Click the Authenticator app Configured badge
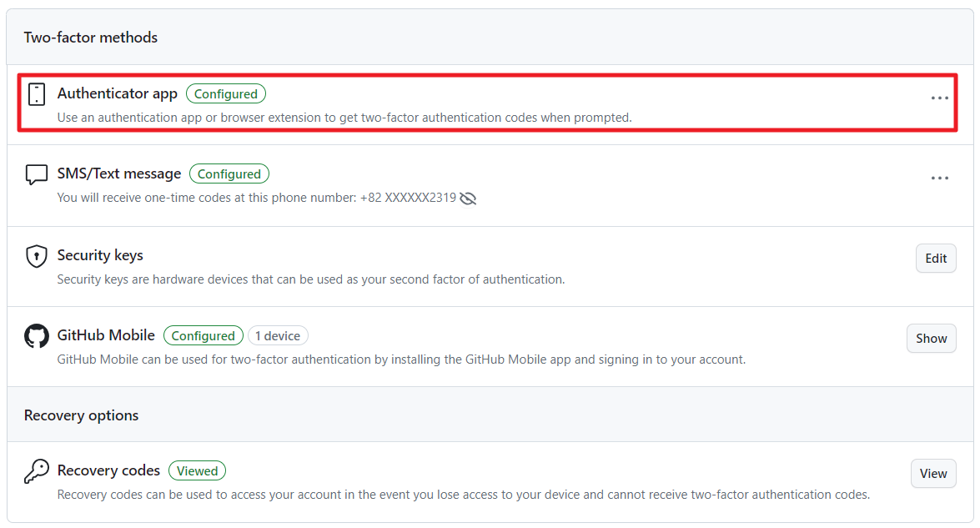The image size is (980, 528). 226,93
